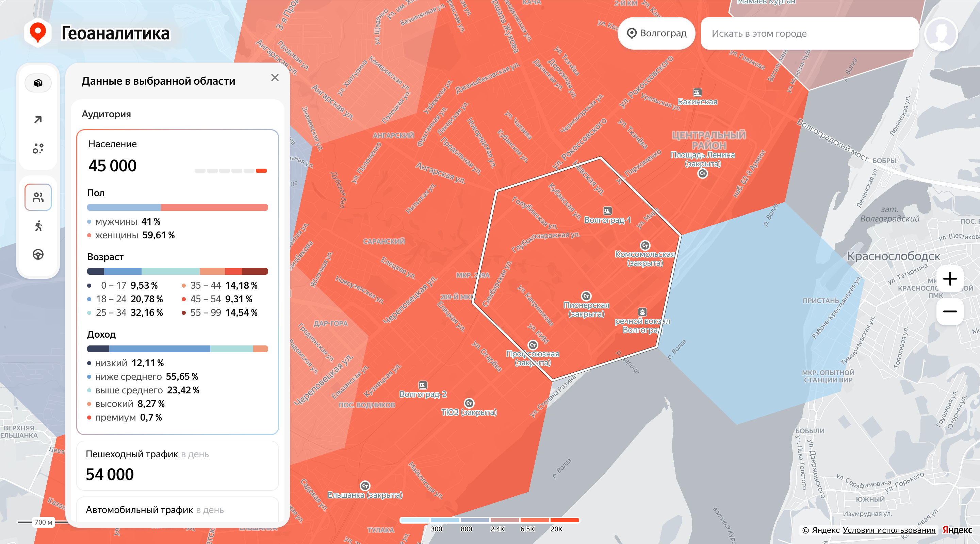Zoom out with the minus button
Viewport: 980px width, 544px height.
click(x=950, y=311)
